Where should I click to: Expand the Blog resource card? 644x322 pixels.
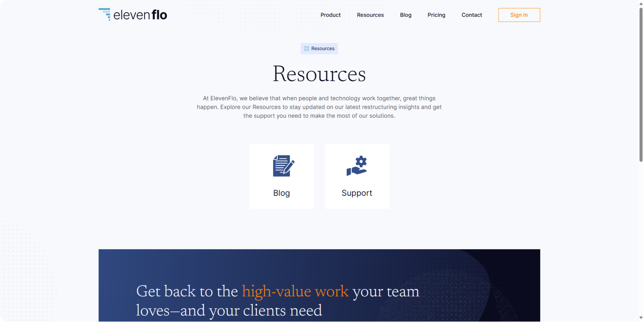point(281,176)
